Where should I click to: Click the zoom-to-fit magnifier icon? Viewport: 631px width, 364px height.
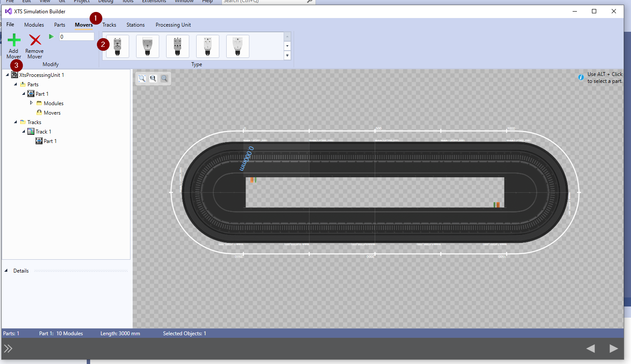142,78
